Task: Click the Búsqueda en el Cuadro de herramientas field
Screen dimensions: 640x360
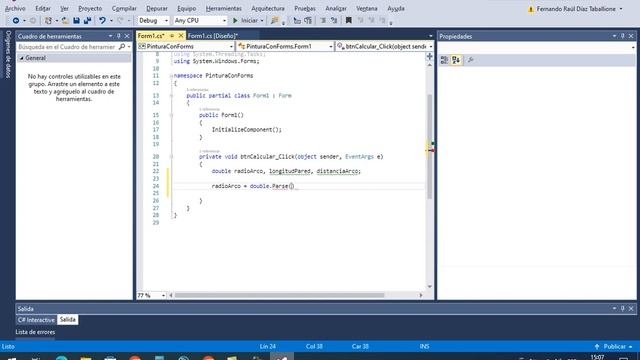Action: coord(67,47)
